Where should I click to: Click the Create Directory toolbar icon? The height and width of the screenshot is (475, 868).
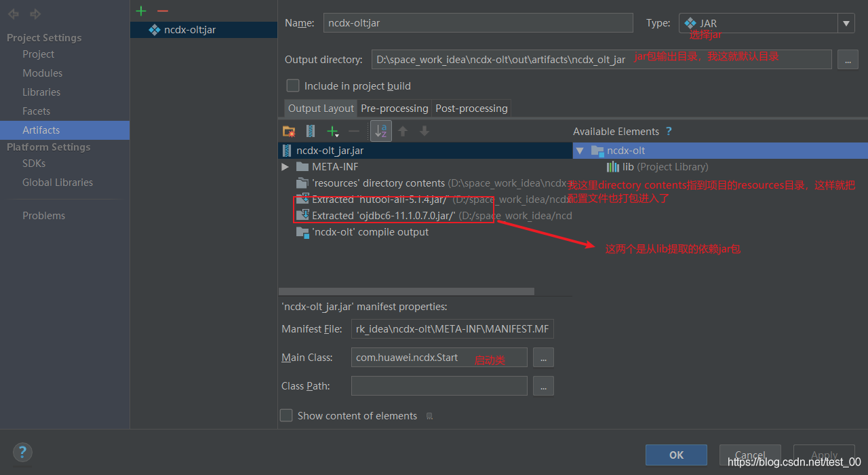tap(289, 131)
